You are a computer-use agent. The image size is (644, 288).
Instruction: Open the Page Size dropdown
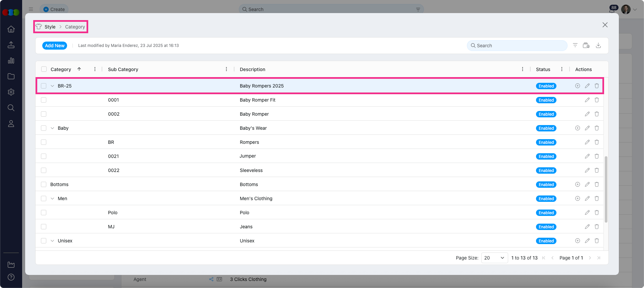494,258
